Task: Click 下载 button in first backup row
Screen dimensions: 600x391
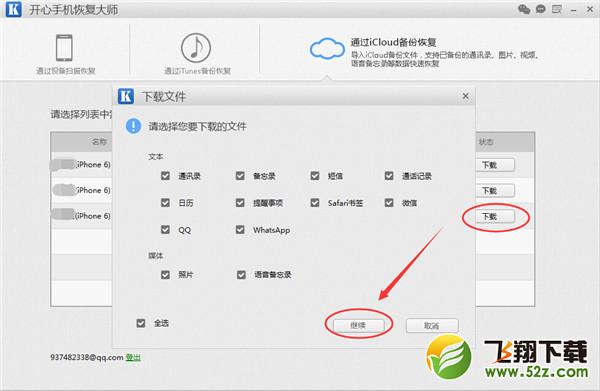Action: [x=495, y=165]
